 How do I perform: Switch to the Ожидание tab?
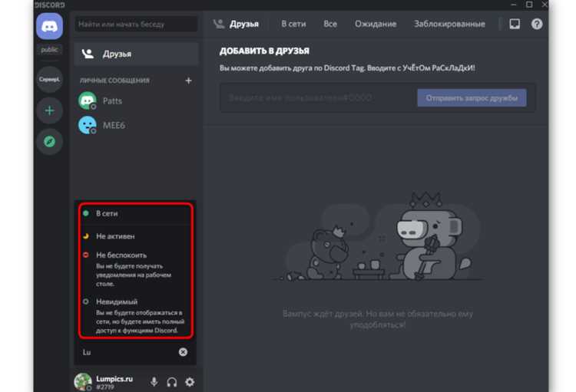pos(376,24)
